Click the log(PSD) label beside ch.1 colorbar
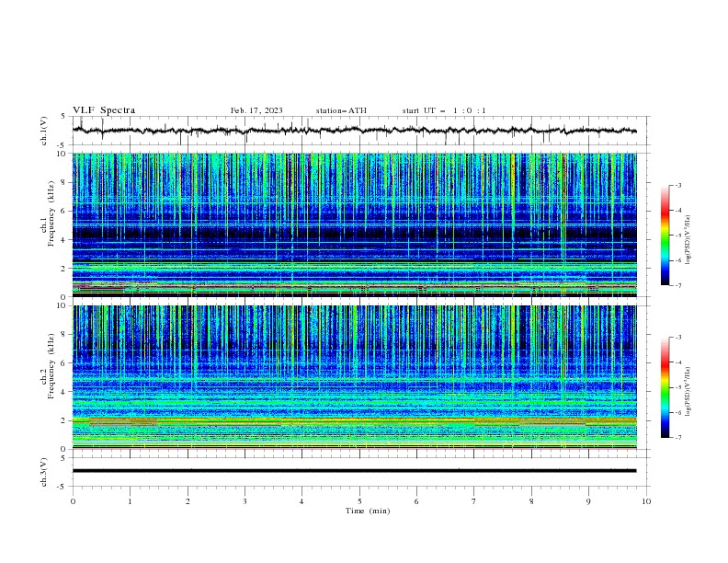The image size is (728, 563). (688, 240)
